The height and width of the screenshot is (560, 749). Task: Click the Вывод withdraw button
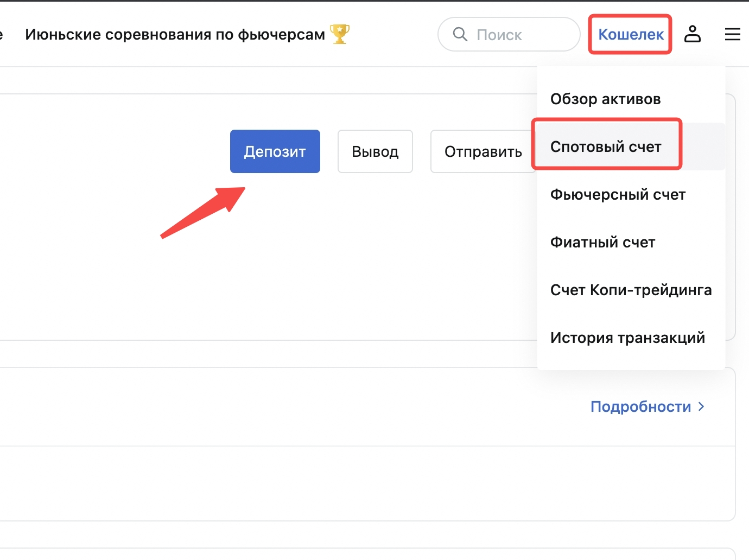375,151
